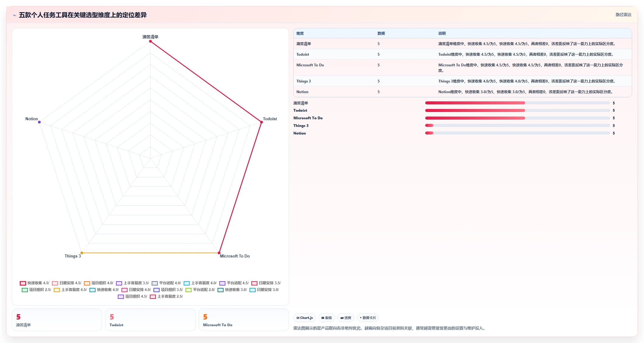Click the Todoist progress bar

coord(517,110)
